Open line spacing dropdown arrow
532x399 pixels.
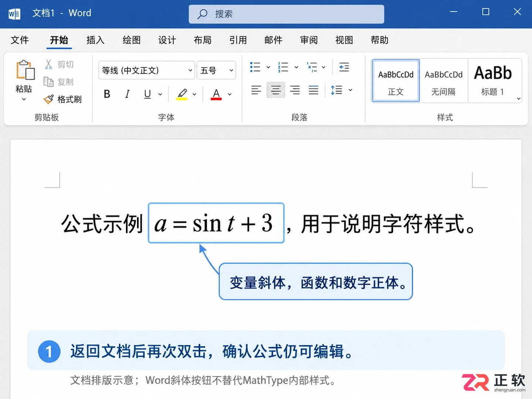coord(350,90)
